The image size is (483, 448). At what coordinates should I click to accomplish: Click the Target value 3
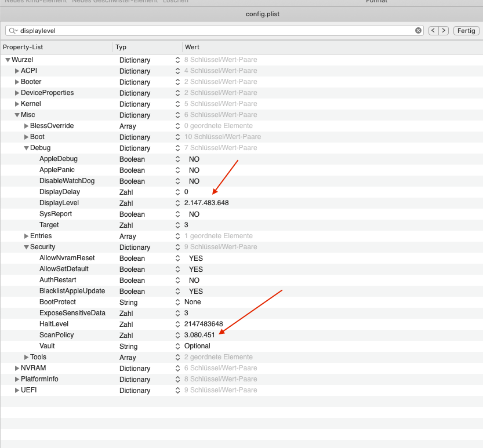(186, 225)
